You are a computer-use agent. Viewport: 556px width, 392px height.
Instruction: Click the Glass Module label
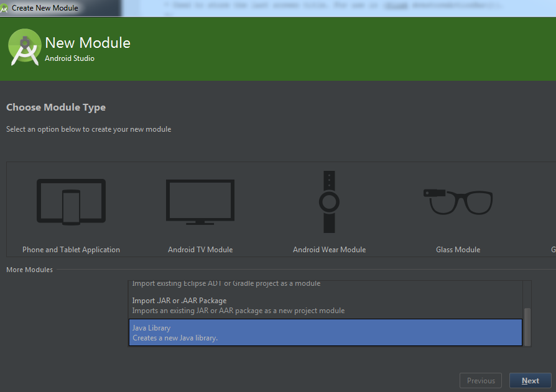458,250
